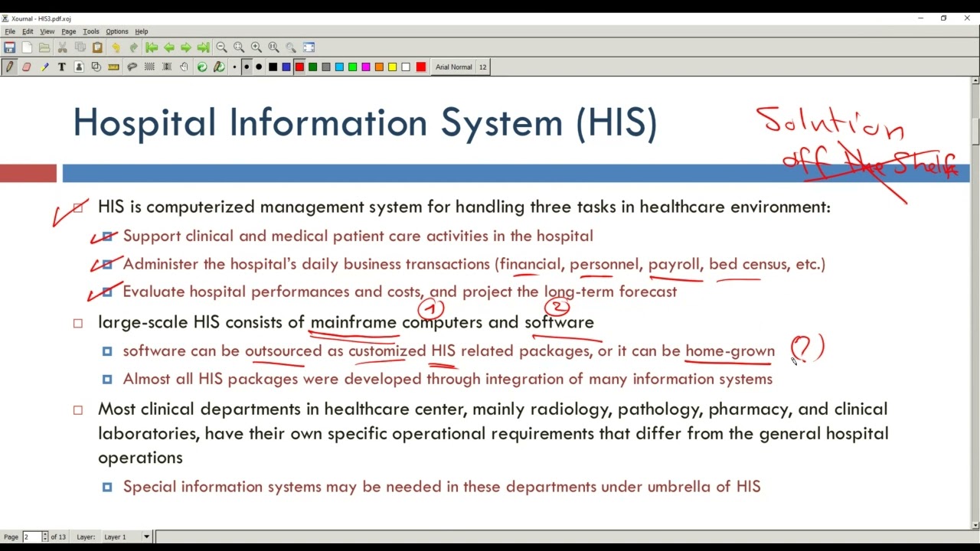Open a file with the folder icon
The width and height of the screenshot is (980, 551).
[44, 47]
